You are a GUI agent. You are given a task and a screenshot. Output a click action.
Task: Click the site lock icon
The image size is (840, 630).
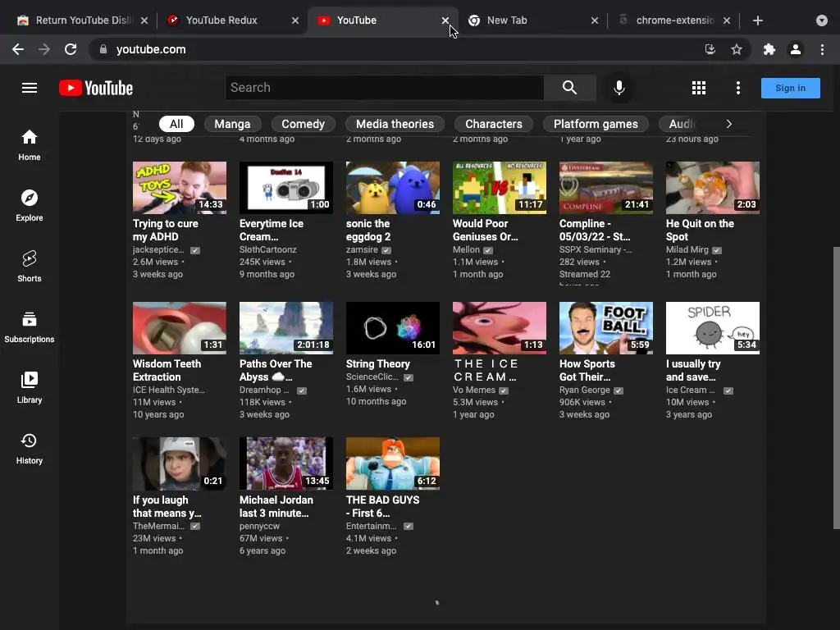(x=103, y=49)
